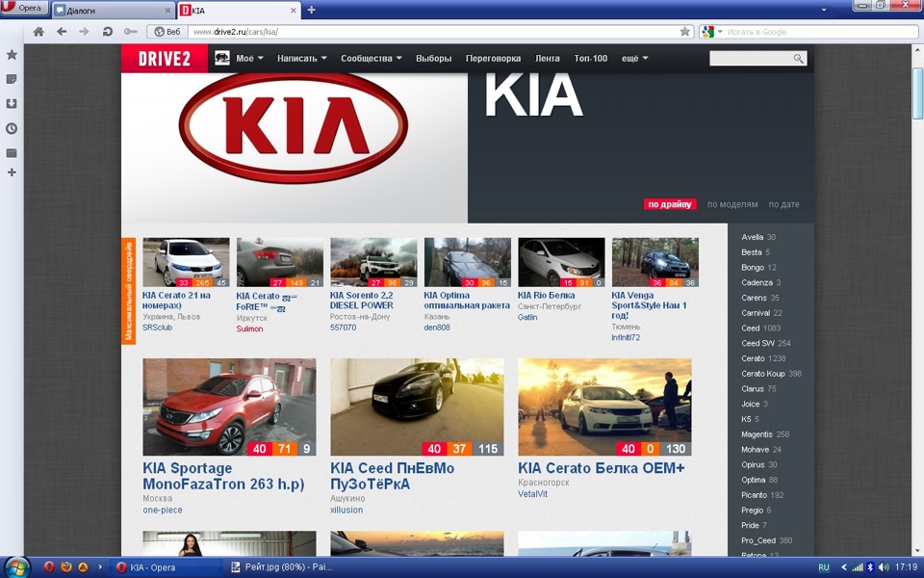The image size is (924, 578).
Task: Sort cars by по моделям
Action: 732,204
